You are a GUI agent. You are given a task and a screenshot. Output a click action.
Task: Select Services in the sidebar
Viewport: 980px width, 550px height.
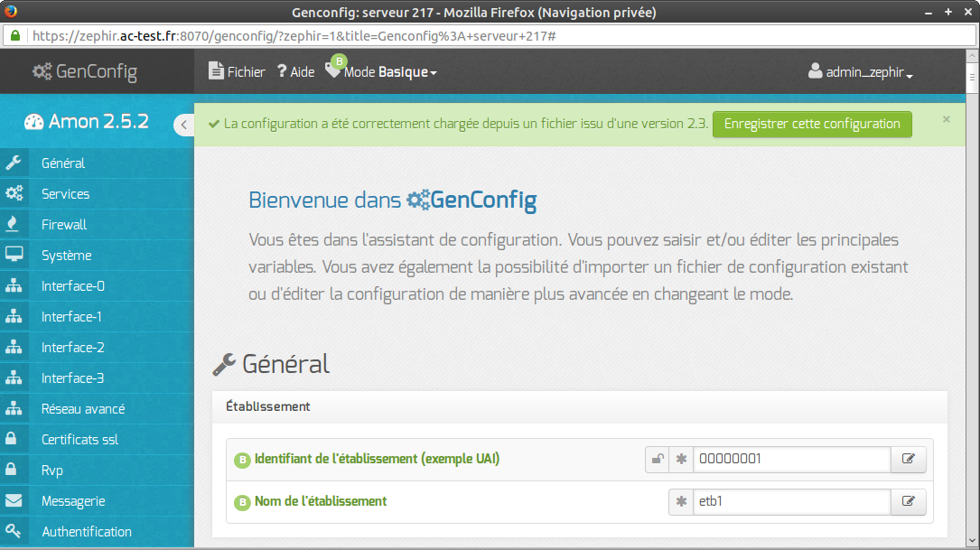pyautogui.click(x=97, y=194)
